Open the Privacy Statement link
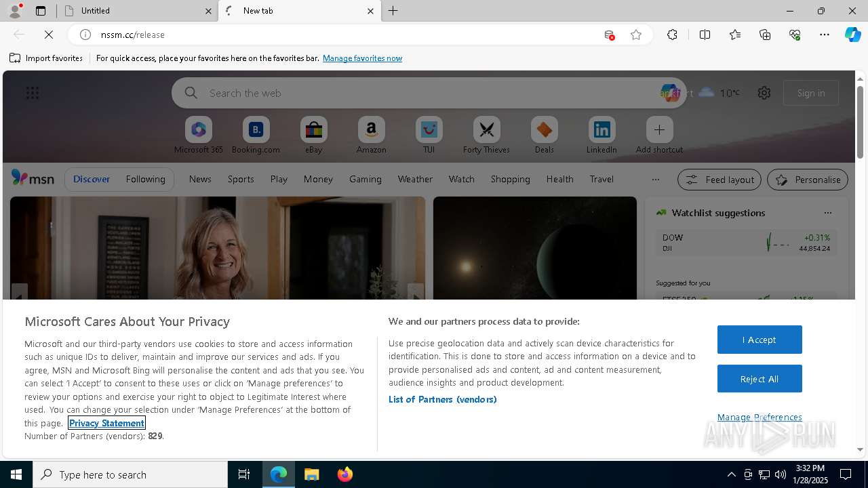Image resolution: width=868 pixels, height=488 pixels. click(106, 423)
